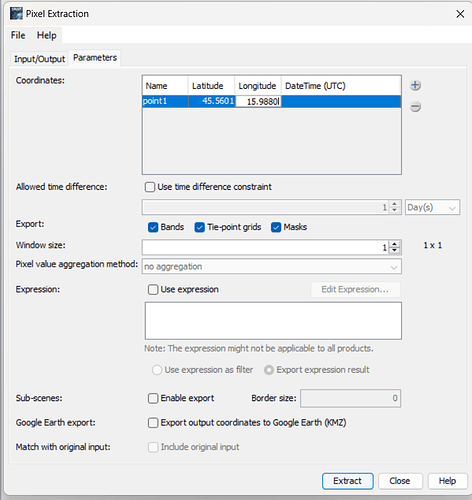The width and height of the screenshot is (472, 500).
Task: Add a new coordinate with plus icon
Action: (x=415, y=85)
